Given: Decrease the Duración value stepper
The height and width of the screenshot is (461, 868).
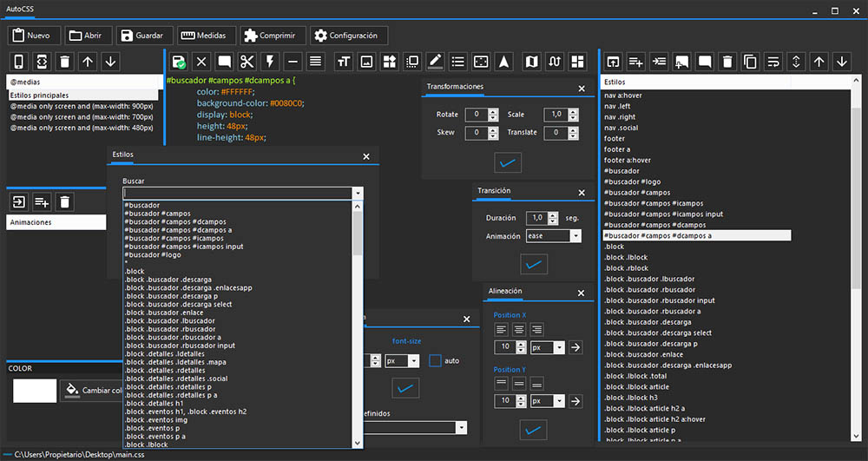Looking at the screenshot, I should [x=552, y=221].
